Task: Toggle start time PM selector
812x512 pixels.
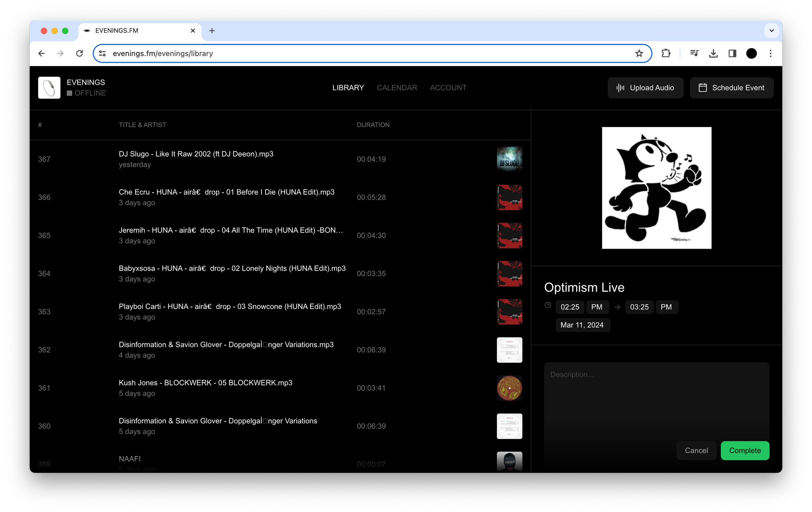Action: coord(596,307)
